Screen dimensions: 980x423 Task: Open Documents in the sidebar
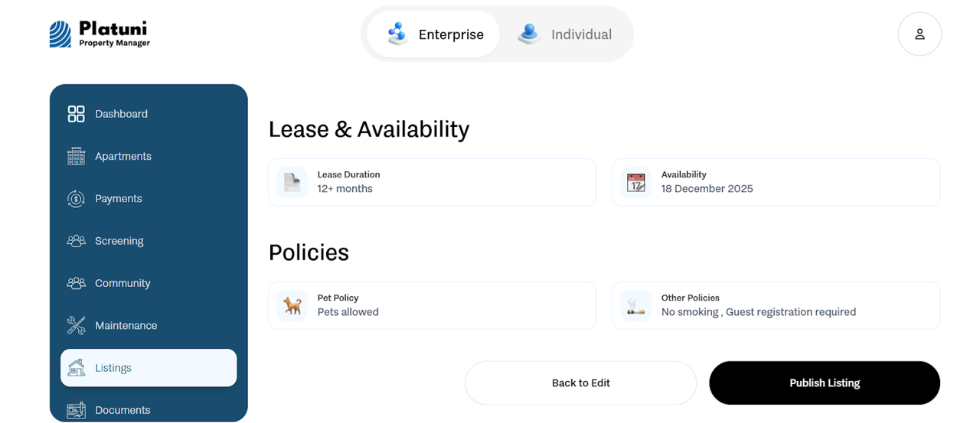point(149,411)
